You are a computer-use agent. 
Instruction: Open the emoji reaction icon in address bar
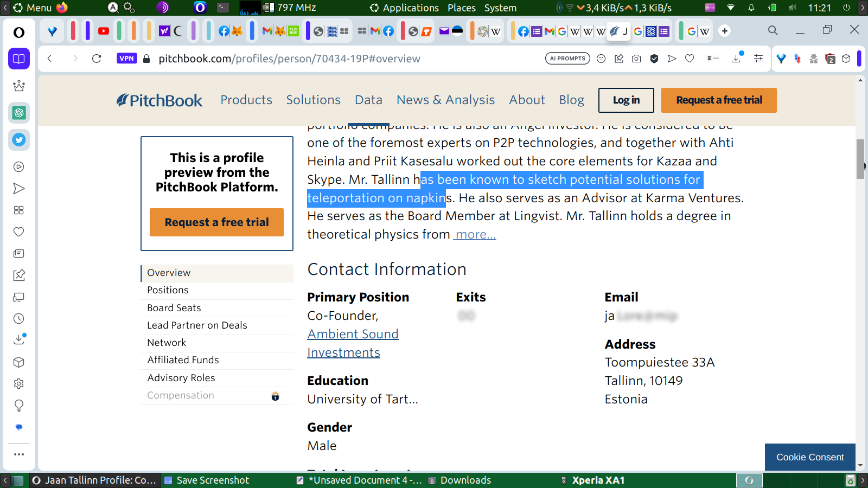[601, 59]
